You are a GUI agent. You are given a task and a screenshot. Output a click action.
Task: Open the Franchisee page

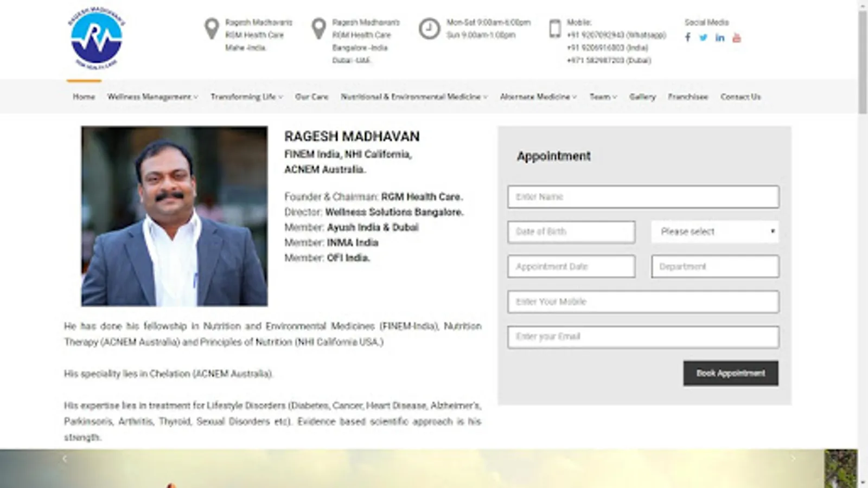click(688, 97)
